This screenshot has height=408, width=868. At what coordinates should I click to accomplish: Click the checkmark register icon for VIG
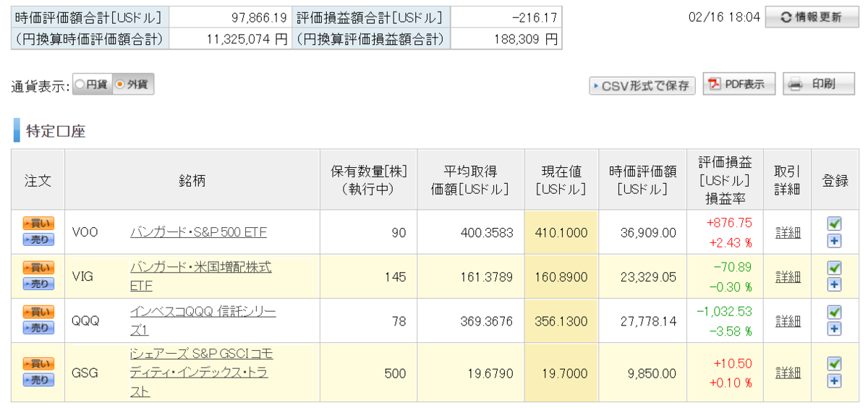tap(834, 268)
